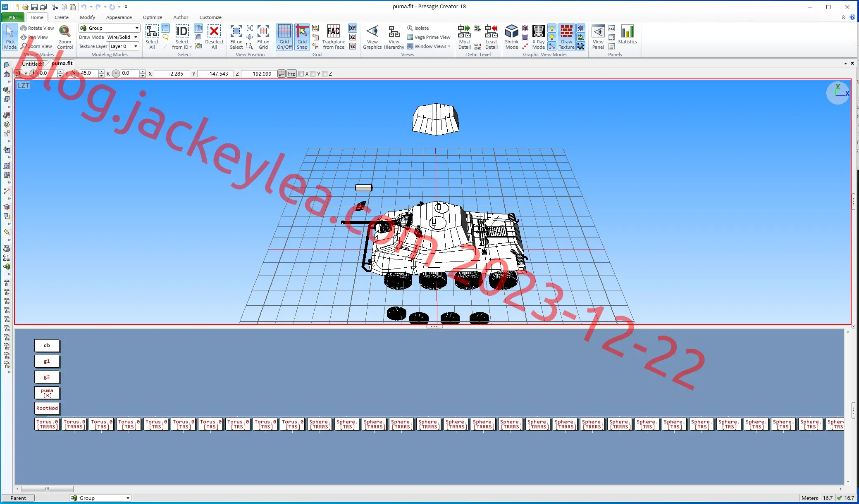
Task: Open the Draw Mode Wire/Solid dropdown
Action: pyautogui.click(x=122, y=37)
